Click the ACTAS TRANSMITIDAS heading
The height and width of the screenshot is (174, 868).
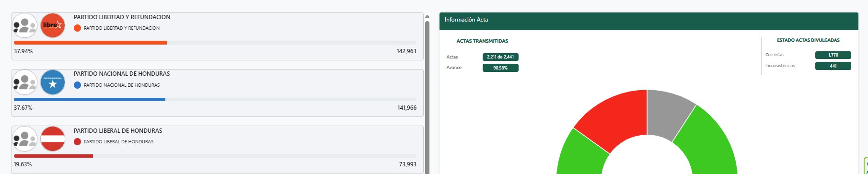point(482,41)
